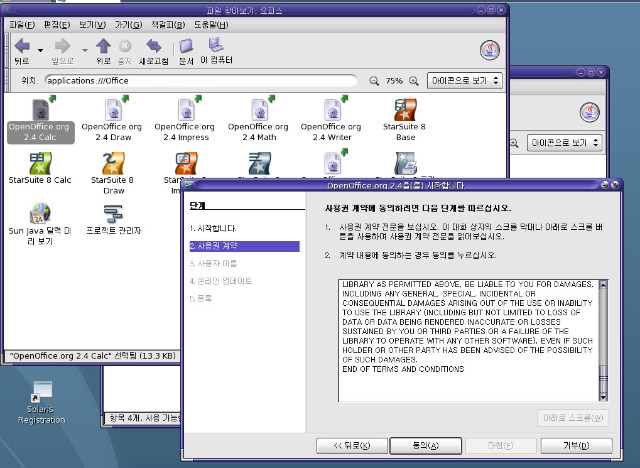The width and height of the screenshot is (640, 468).
Task: Click wizard step 4. 온라인 업데이트
Action: coord(220,281)
